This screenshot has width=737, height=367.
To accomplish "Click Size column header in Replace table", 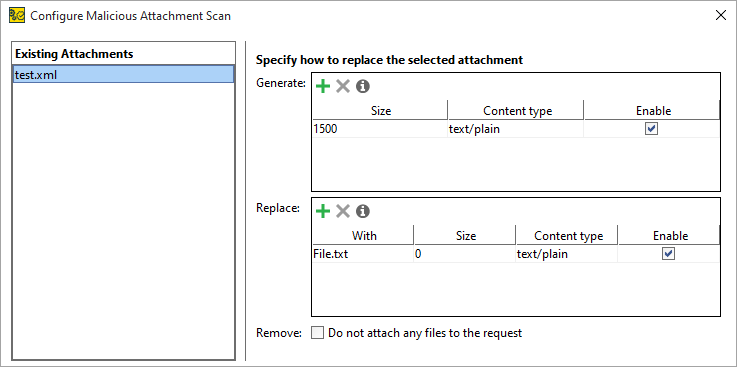I will pyautogui.click(x=465, y=235).
